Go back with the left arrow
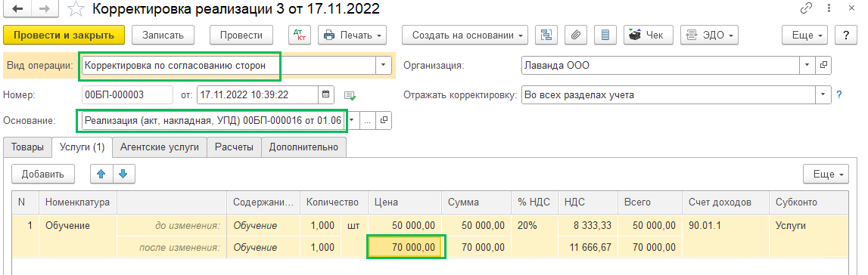 pyautogui.click(x=17, y=9)
